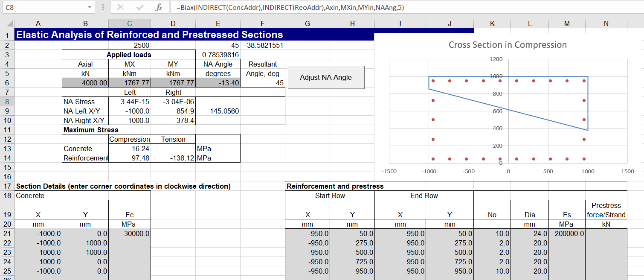Select the chart title Cross Section in Compression
Viewport: 644px width, 280px height.
[508, 45]
